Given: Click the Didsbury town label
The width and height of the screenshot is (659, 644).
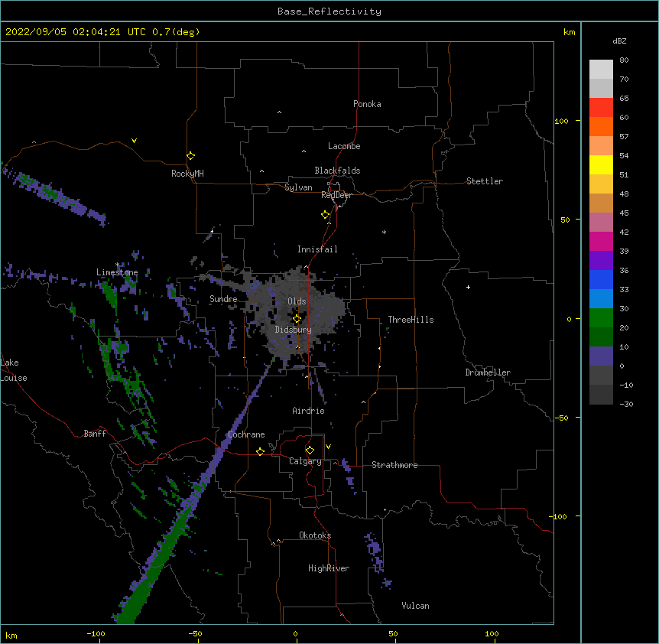Looking at the screenshot, I should tap(294, 330).
